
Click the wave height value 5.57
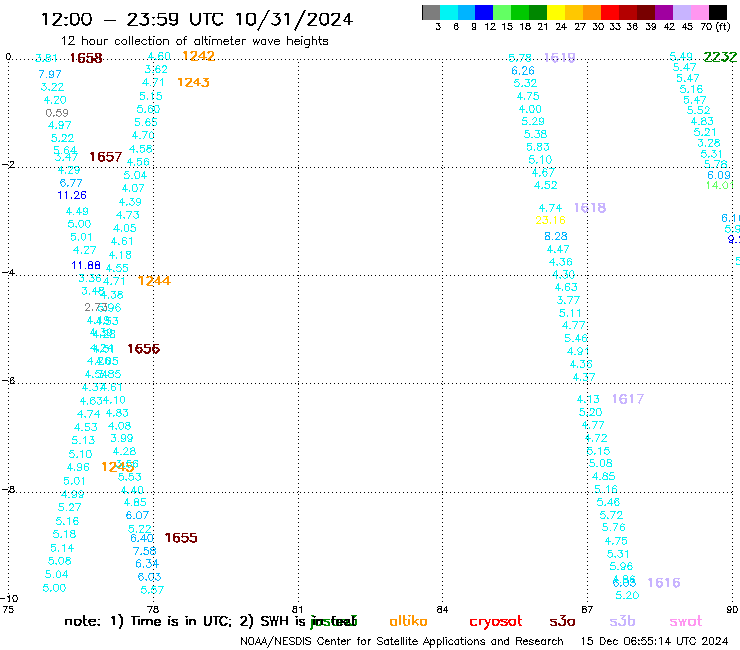[x=152, y=590]
